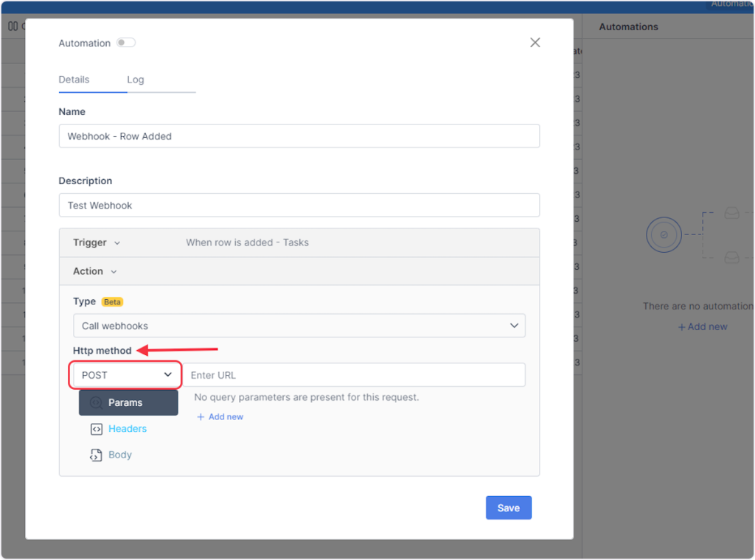Click the Enter URL input field
The image size is (755, 560).
coord(354,375)
